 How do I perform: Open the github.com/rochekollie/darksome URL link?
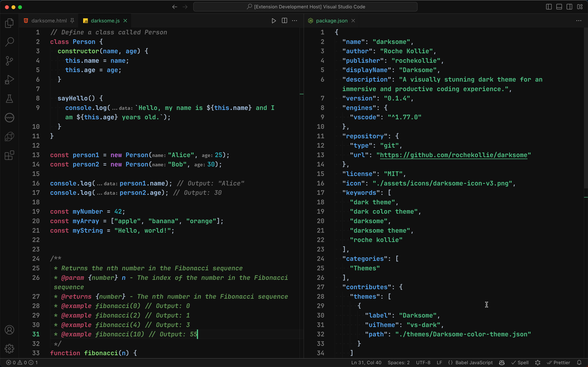[453, 155]
